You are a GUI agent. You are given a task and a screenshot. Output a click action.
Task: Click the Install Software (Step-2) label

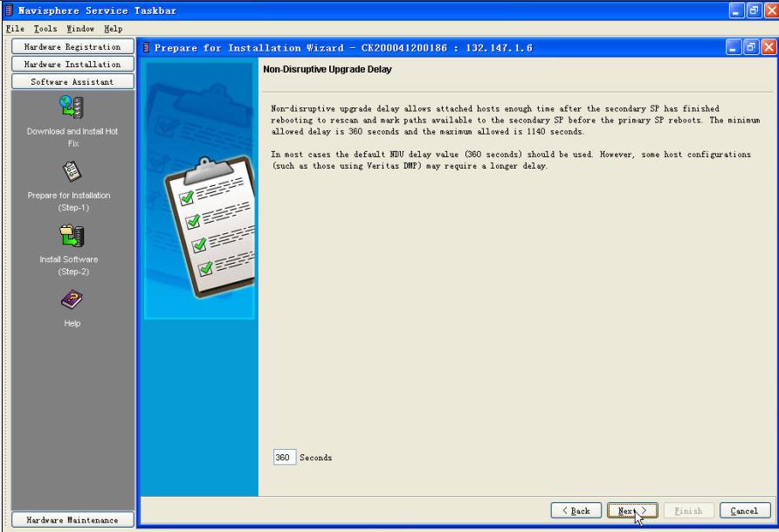coord(70,266)
